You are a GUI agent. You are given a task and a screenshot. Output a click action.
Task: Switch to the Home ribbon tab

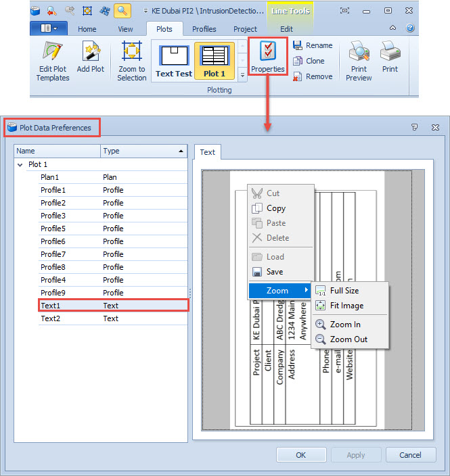87,29
